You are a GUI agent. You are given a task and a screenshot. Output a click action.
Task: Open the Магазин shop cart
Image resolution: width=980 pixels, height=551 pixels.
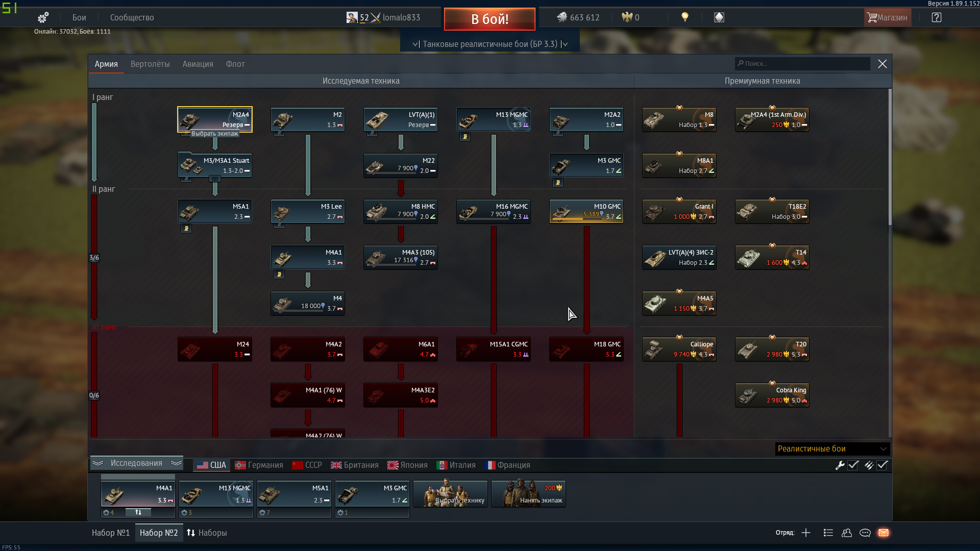click(x=888, y=17)
